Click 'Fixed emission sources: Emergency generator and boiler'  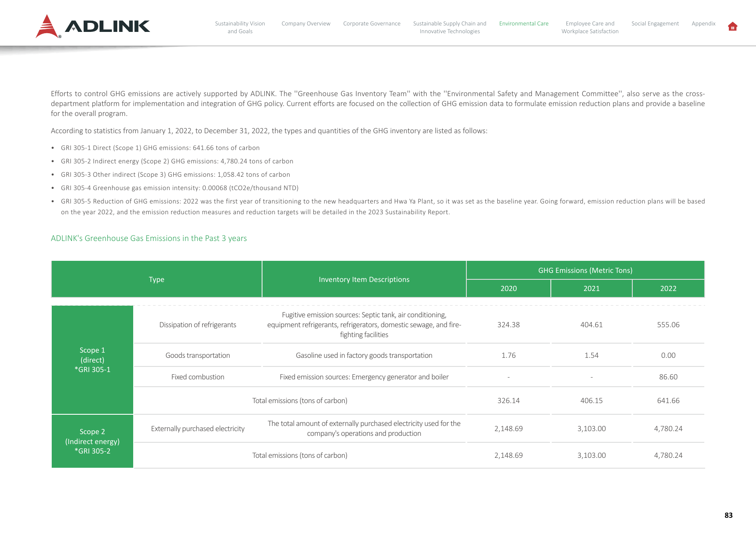point(364,377)
